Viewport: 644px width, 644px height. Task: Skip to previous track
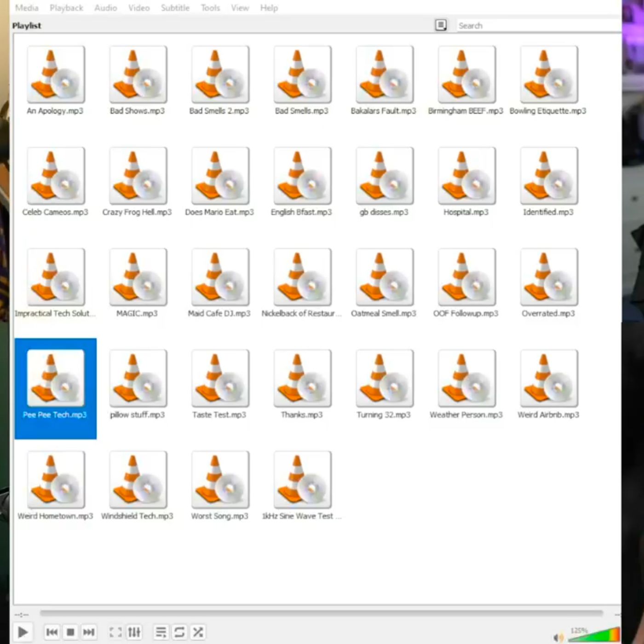[52, 632]
